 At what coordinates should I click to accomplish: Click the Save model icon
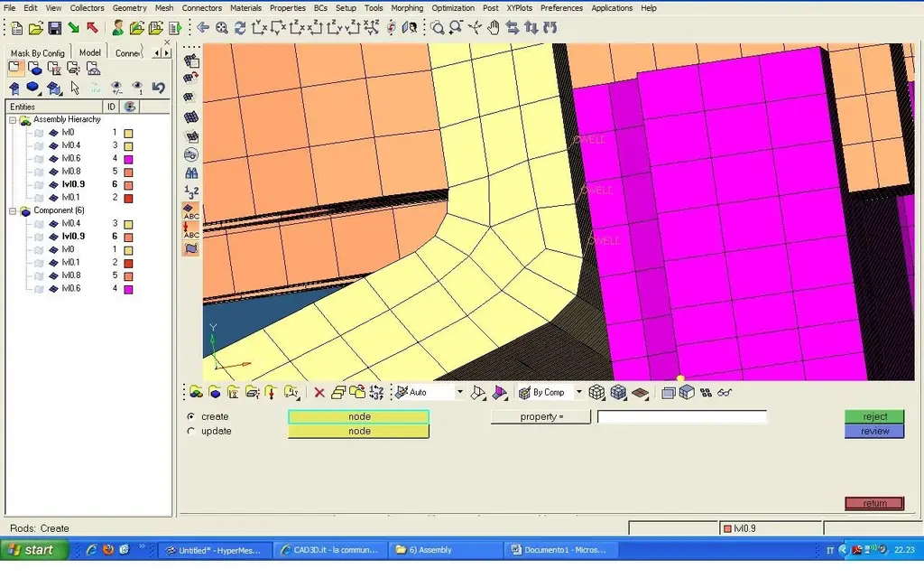(x=54, y=28)
